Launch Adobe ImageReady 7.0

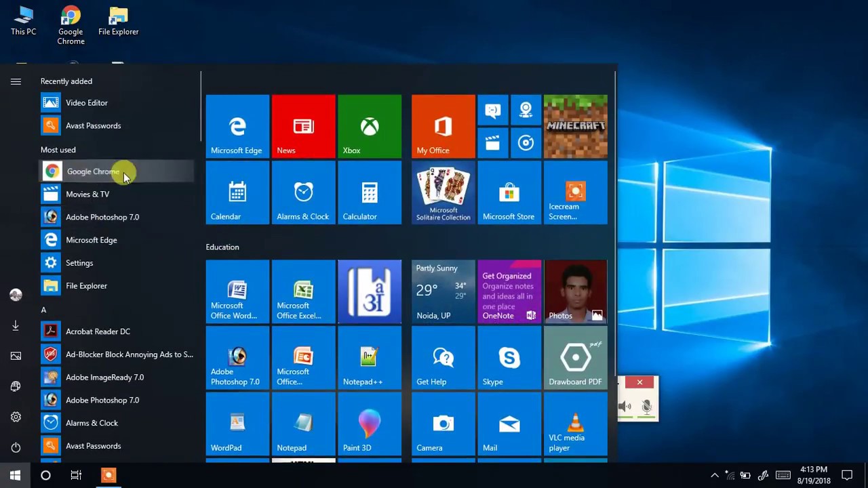(117, 378)
